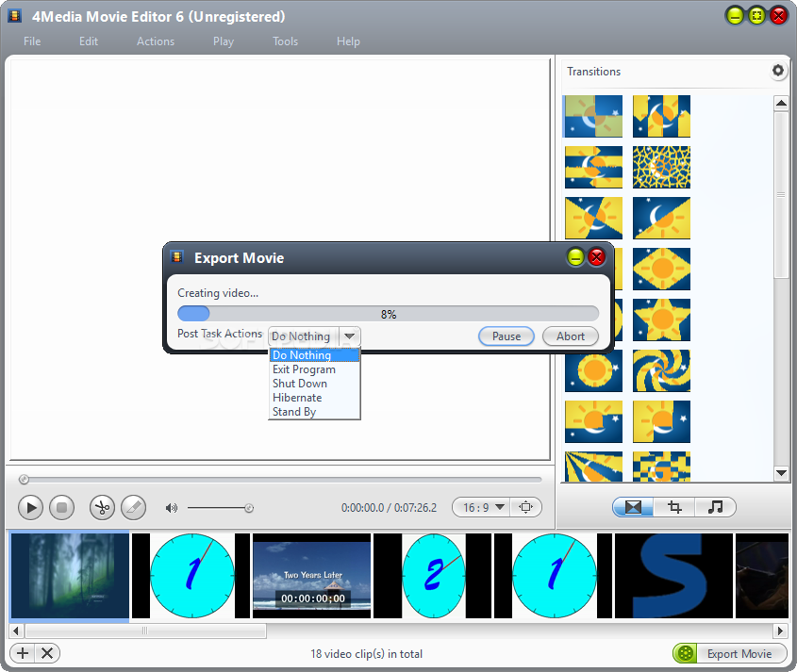Select Exit Program from dropdown list
Screen dimensions: 797x672
(x=314, y=369)
